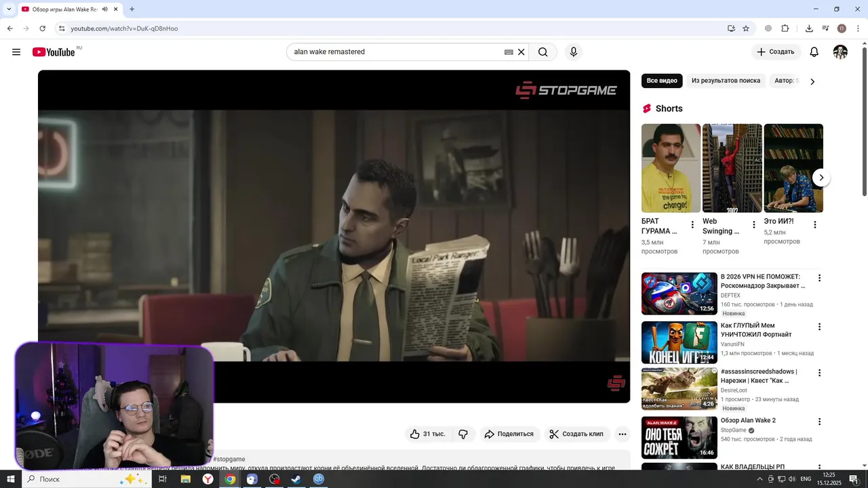The width and height of the screenshot is (868, 488).
Task: Switch the ENG input language indicator
Action: pyautogui.click(x=806, y=479)
